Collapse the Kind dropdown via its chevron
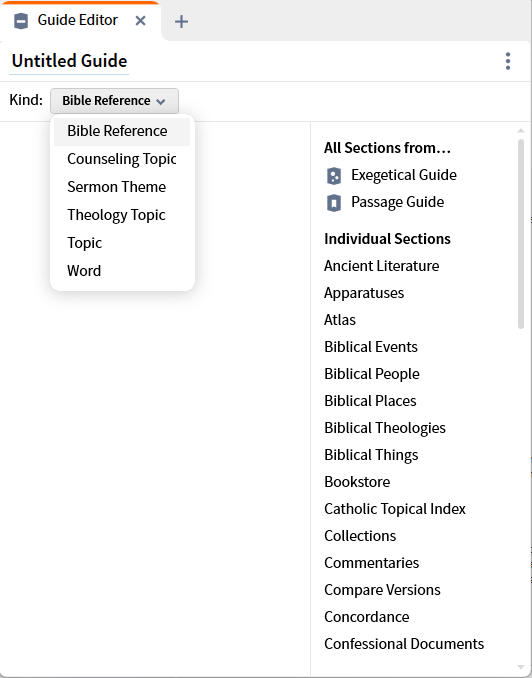The width and height of the screenshot is (532, 678). pos(161,102)
